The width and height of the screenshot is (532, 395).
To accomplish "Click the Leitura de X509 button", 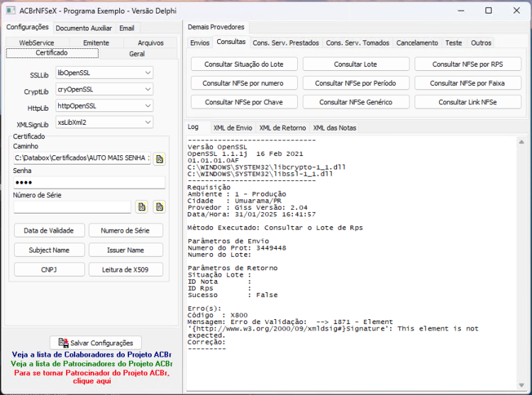I will [x=126, y=269].
